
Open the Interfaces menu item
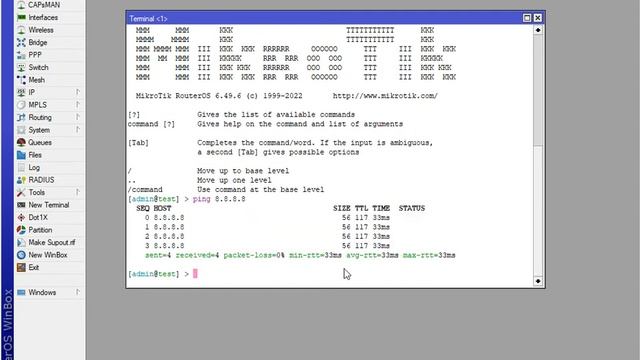point(49,18)
